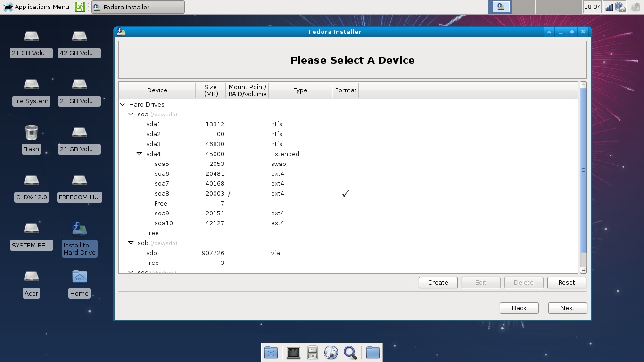Select the Free row with size 3

[348, 263]
